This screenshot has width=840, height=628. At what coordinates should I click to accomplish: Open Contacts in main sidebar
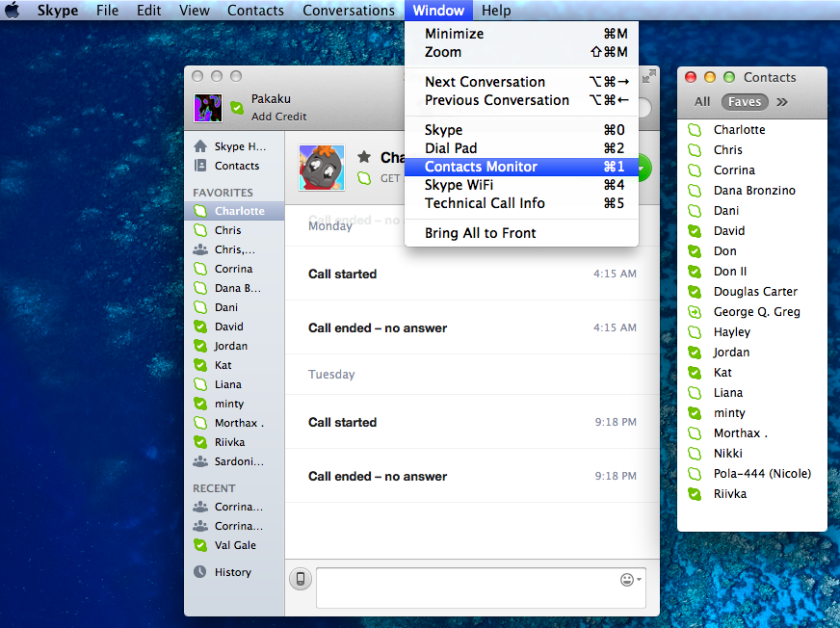tap(233, 166)
